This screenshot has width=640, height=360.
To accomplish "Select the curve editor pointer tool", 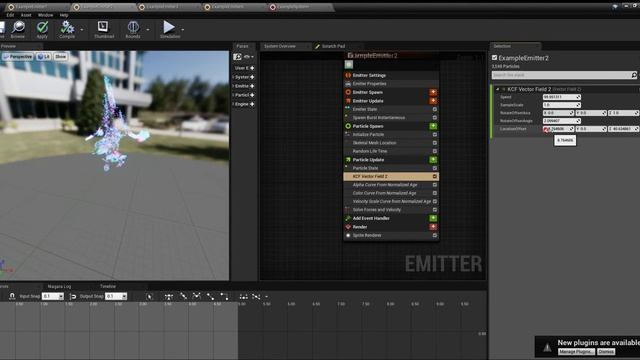I will coord(149,297).
